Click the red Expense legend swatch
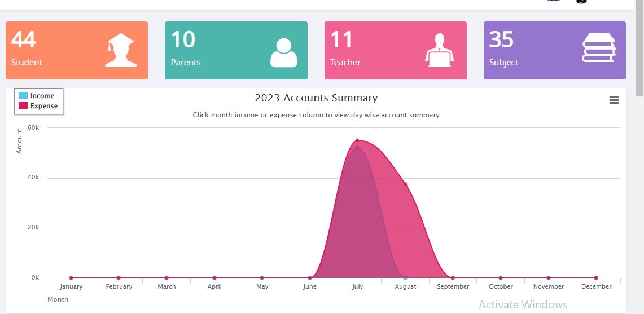644x314 pixels. point(23,106)
